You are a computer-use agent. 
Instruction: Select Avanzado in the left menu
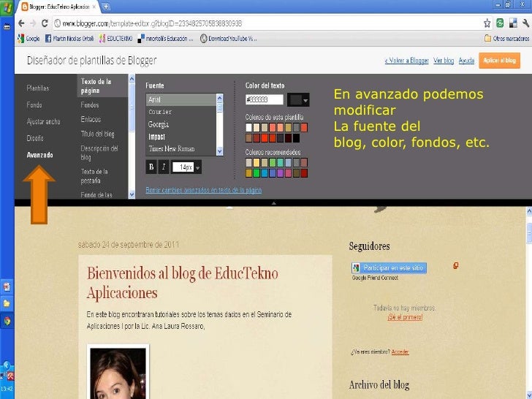click(42, 154)
